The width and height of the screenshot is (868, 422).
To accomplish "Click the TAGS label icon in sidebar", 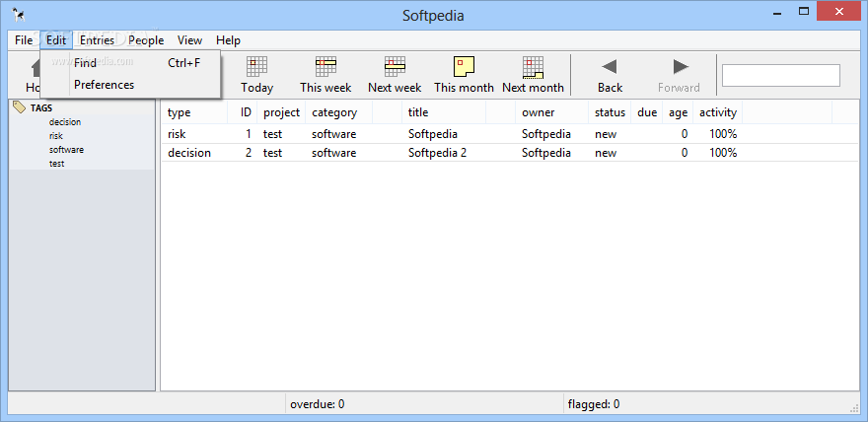I will 19,107.
